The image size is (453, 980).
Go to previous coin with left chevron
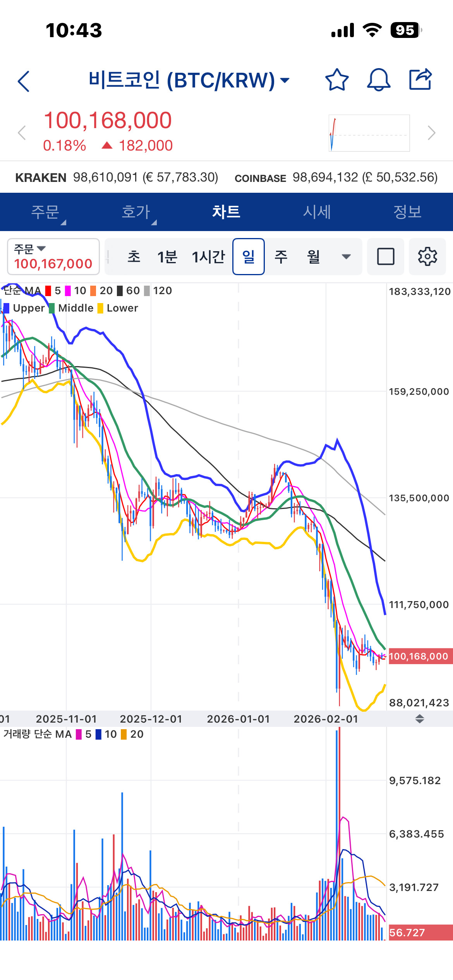(22, 133)
